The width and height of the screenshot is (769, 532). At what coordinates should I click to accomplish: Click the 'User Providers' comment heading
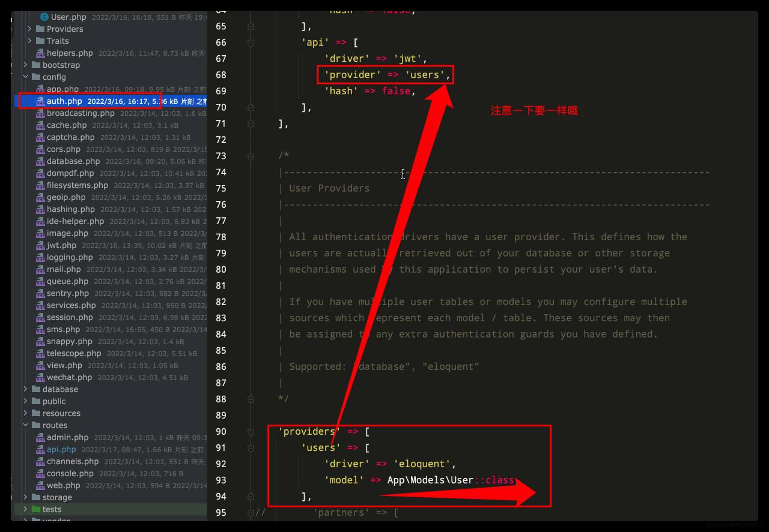click(x=329, y=189)
